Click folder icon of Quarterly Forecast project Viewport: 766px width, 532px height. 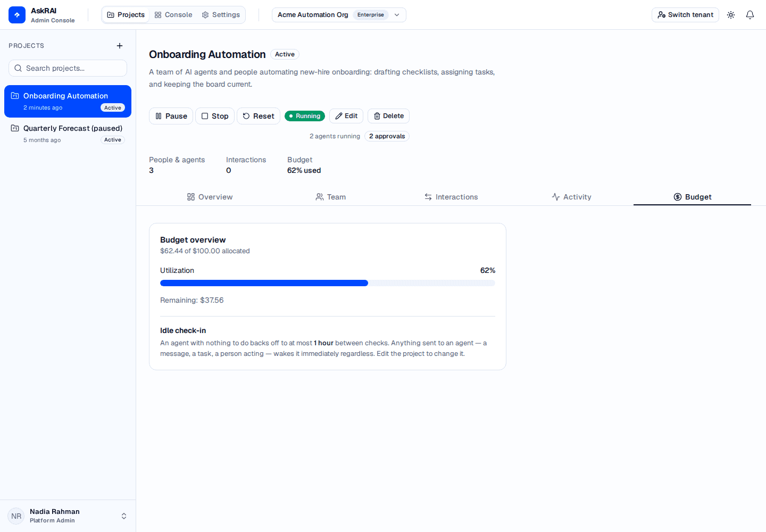(15, 128)
